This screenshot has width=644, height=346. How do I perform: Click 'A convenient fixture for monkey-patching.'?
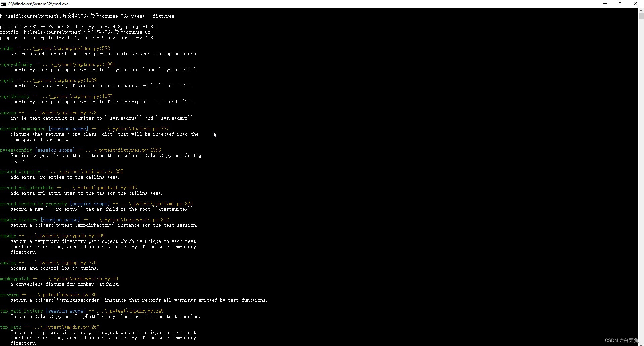coord(65,284)
